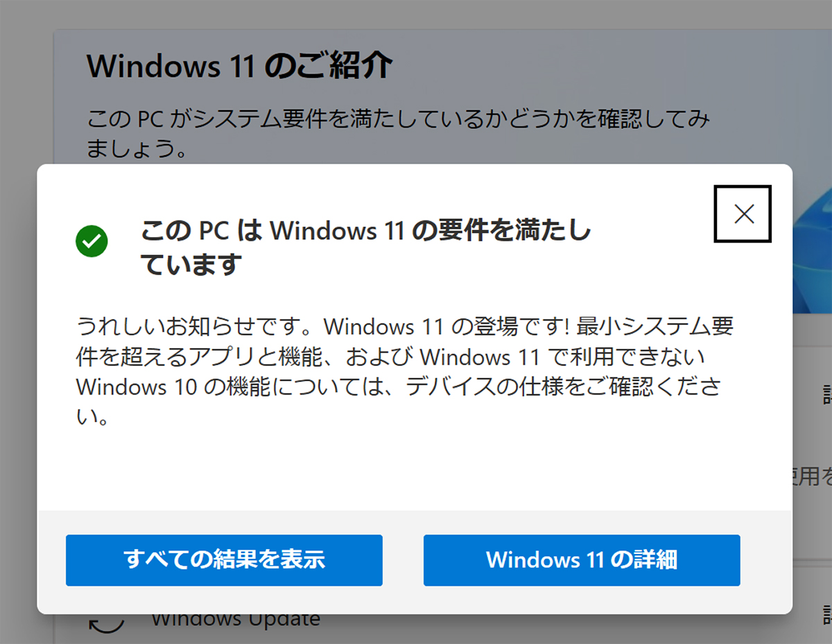Select the Windows Update label behind dialog
The image size is (832, 644).
(x=236, y=620)
